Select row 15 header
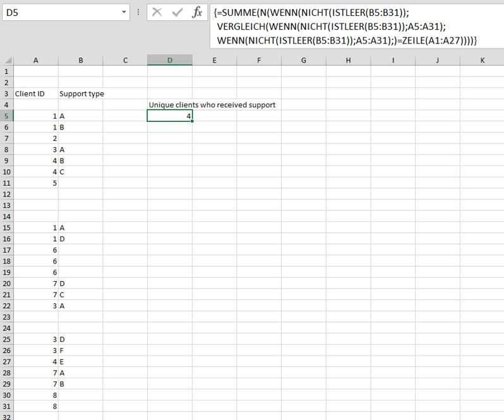The width and height of the screenshot is (504, 420). (x=6, y=227)
